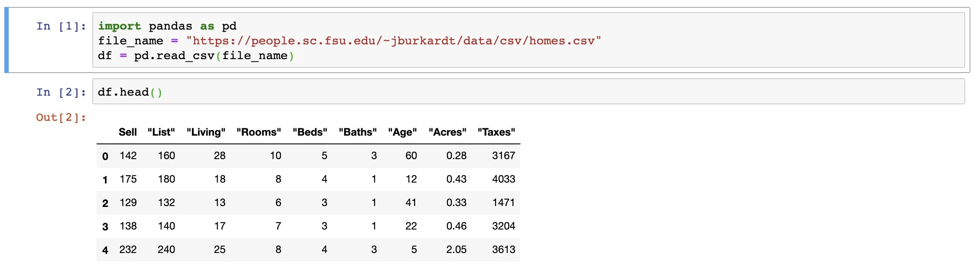Click the Sell value 175
The width and height of the screenshot is (980, 273).
128,179
